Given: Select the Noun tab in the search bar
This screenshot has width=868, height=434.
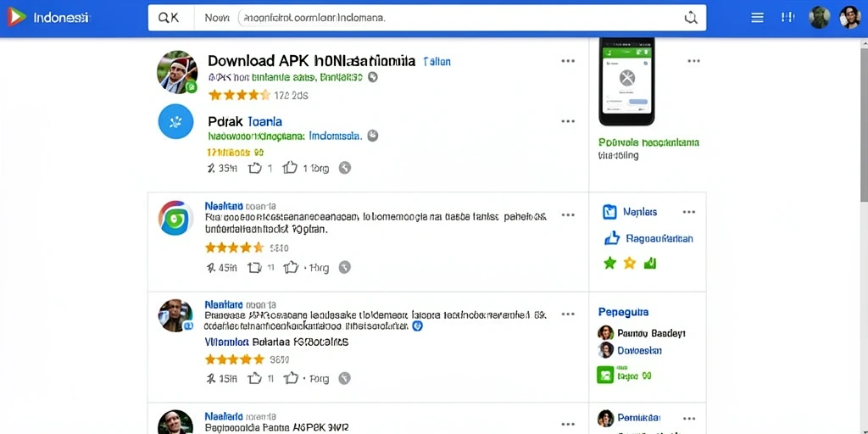Looking at the screenshot, I should (x=216, y=18).
